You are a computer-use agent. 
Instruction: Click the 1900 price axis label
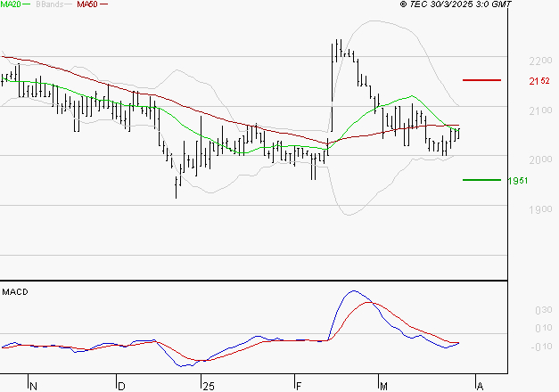tap(540, 209)
